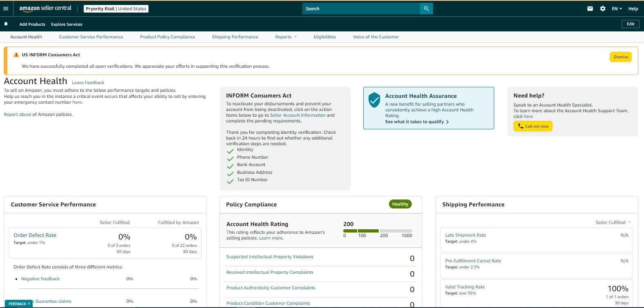This screenshot has width=644, height=308.
Task: Click the Guarantee claims link
Action: point(53,301)
